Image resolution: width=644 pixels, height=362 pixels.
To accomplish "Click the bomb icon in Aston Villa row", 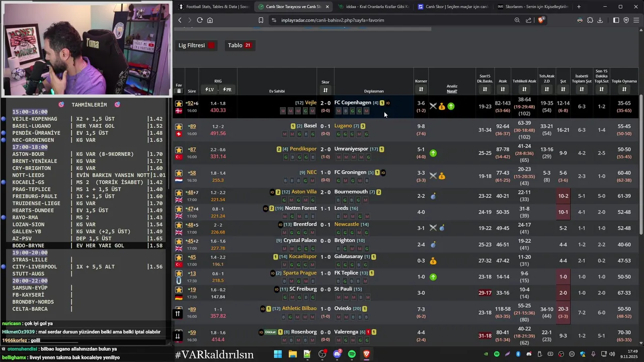I will pyautogui.click(x=433, y=196).
